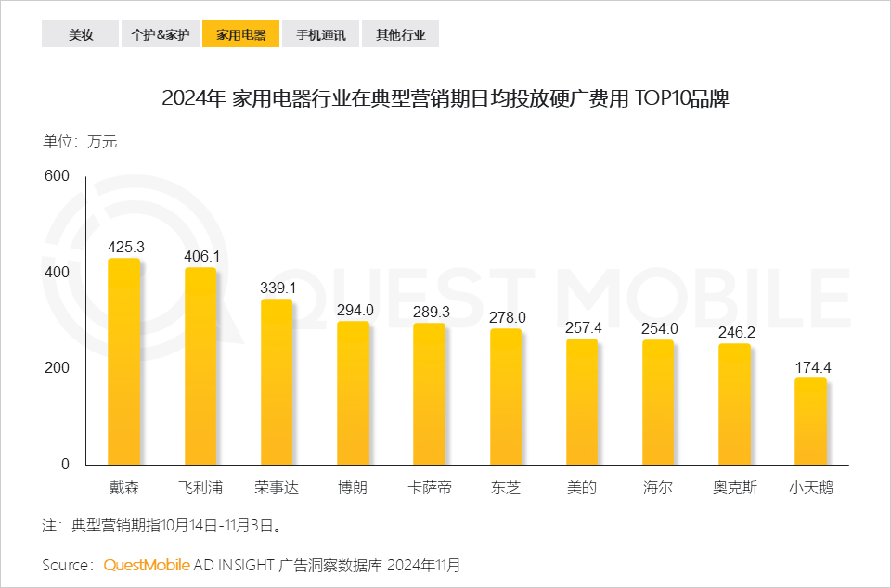This screenshot has width=891, height=588.
Task: Click the 荣事达 axis label
Action: click(x=277, y=488)
